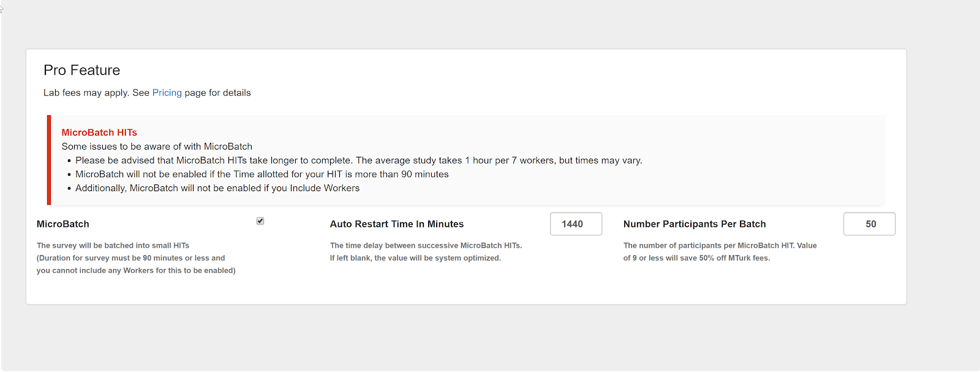The image size is (980, 372).
Task: Click the average study time bullet line
Action: tap(358, 160)
